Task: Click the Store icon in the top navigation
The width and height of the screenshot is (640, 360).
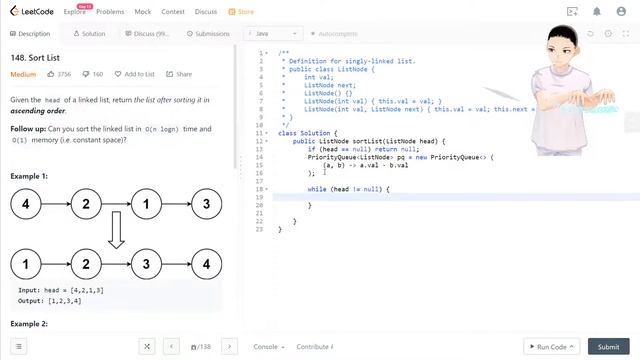Action: (231, 12)
